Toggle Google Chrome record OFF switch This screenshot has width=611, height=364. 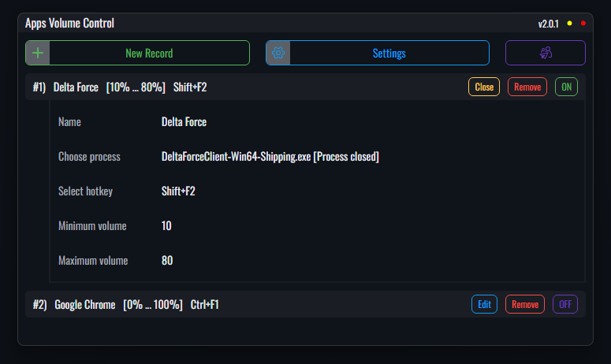(x=565, y=304)
